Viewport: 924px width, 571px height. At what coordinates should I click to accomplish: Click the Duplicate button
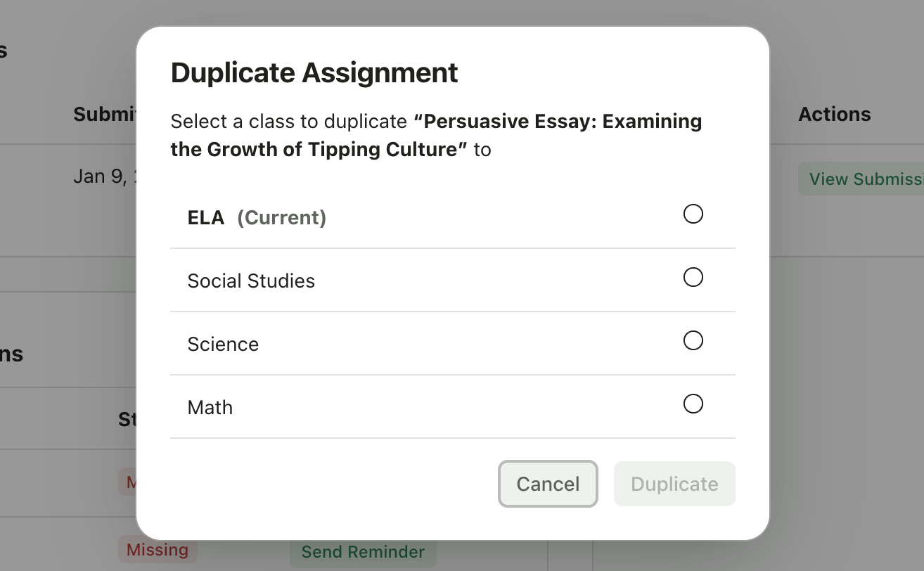[674, 484]
